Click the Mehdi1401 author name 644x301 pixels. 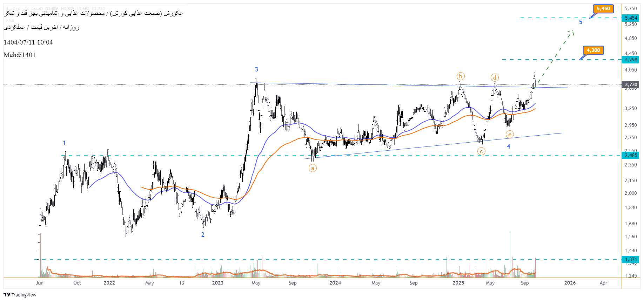[20, 55]
